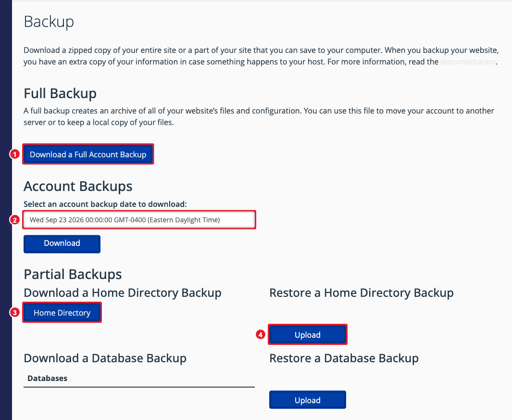The width and height of the screenshot is (512, 420).
Task: Click Restore a Home Directory Backup heading
Action: (362, 293)
